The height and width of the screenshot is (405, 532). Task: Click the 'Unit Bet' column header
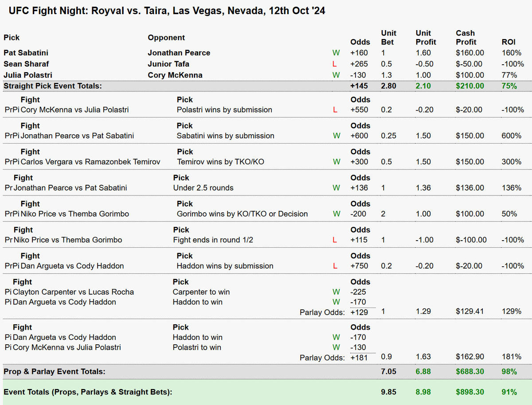389,38
